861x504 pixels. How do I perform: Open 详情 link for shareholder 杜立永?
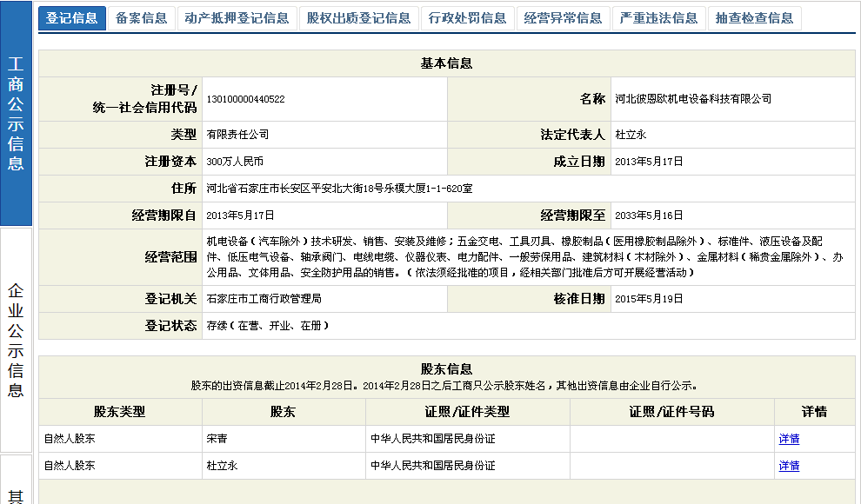[x=789, y=466]
